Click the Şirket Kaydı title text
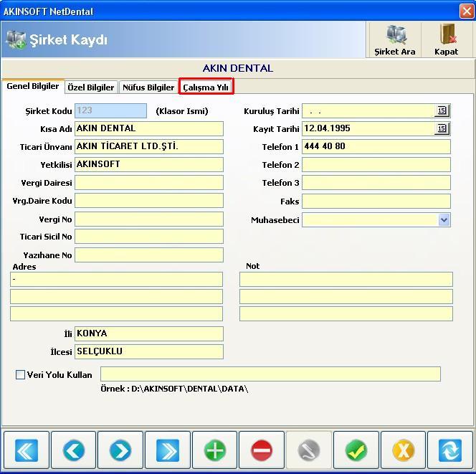The height and width of the screenshot is (474, 476). pos(68,39)
